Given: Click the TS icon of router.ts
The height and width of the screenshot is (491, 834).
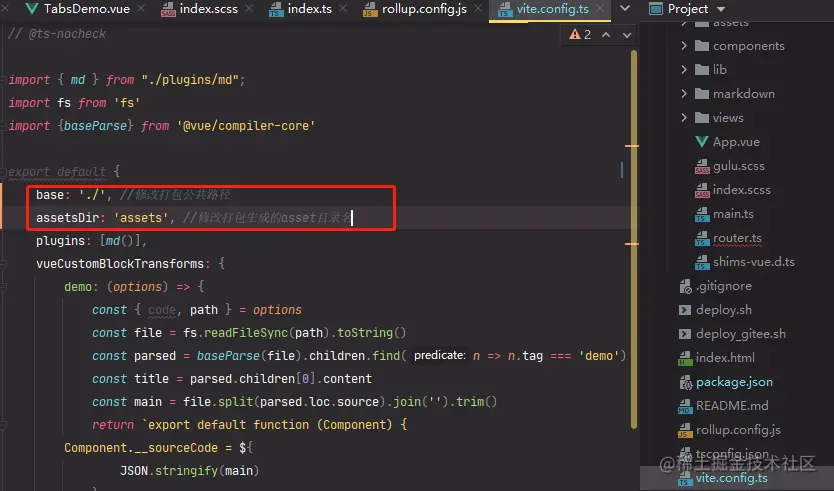Looking at the screenshot, I should click(x=702, y=238).
